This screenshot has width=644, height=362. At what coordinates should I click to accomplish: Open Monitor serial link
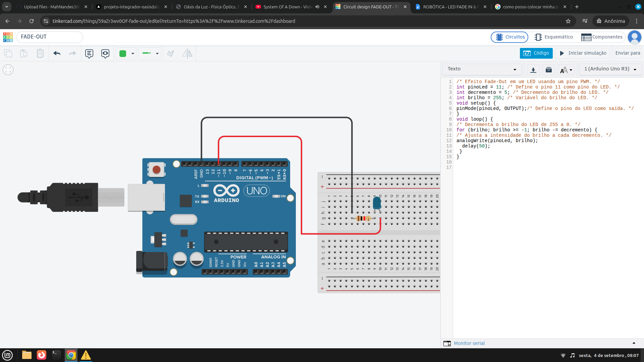469,343
